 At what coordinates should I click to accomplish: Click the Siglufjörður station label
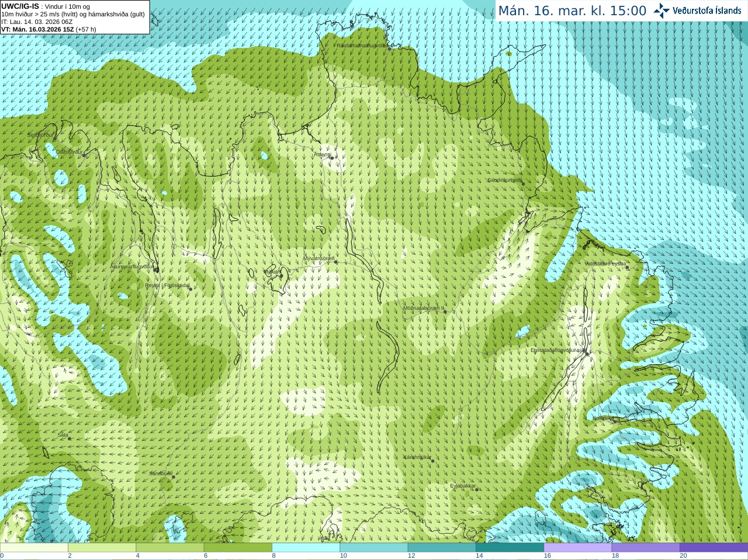tap(41, 135)
